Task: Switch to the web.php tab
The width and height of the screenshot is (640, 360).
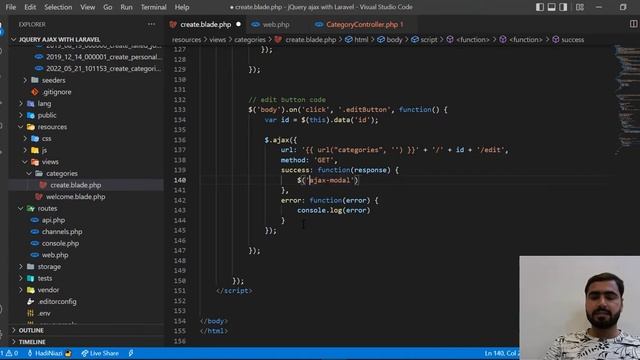Action: click(276, 24)
